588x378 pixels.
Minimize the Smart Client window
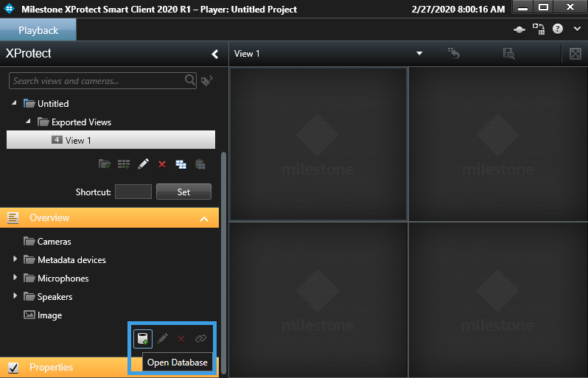point(522,7)
